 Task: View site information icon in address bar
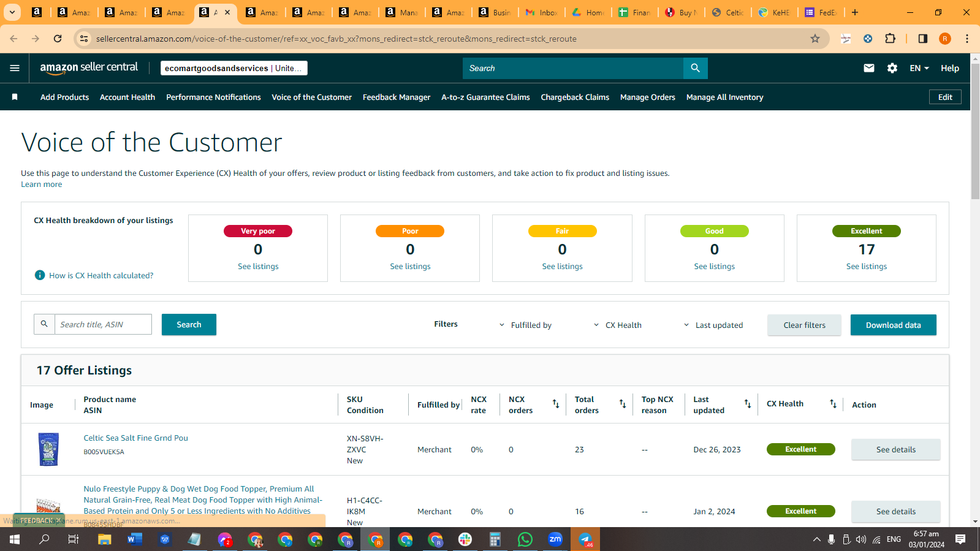point(85,39)
